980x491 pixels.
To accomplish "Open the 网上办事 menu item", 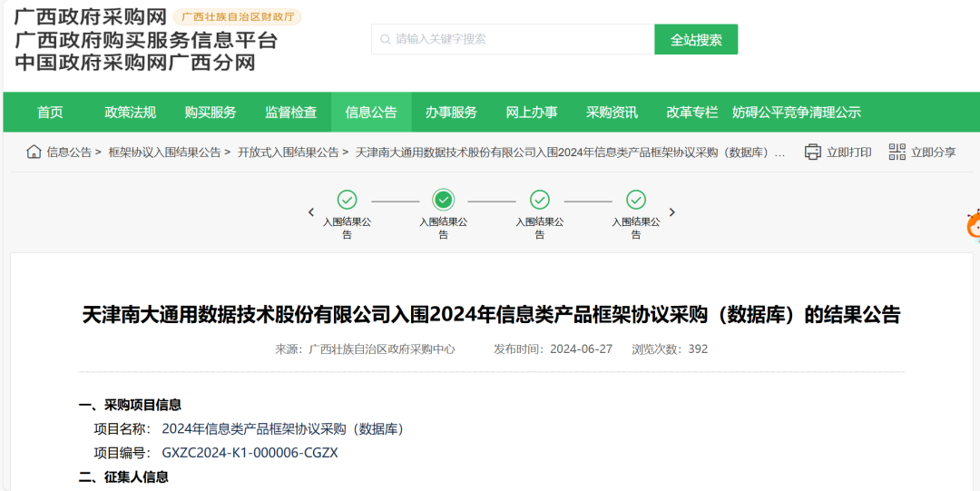I will (532, 112).
